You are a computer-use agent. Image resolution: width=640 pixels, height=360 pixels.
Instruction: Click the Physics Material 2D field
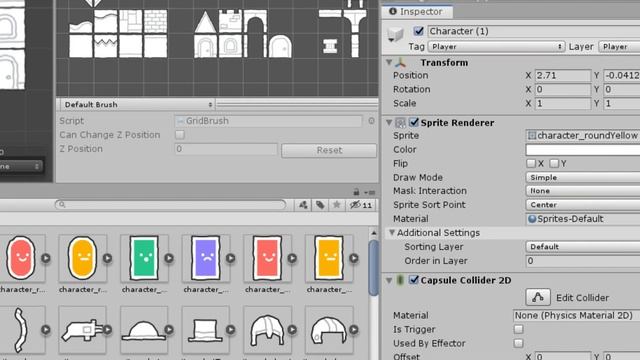coord(576,316)
